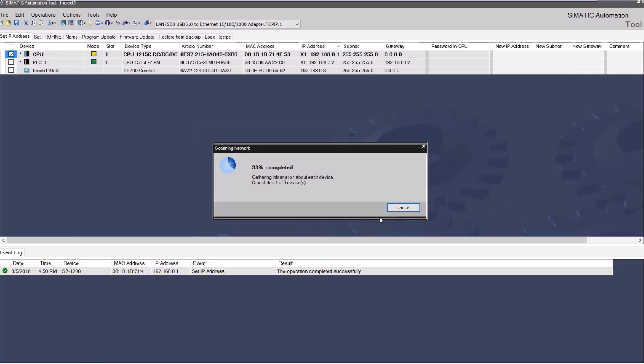Viewport: 644px width, 364px height.
Task: Uncheck the CPU device checkbox
Action: coord(11,54)
